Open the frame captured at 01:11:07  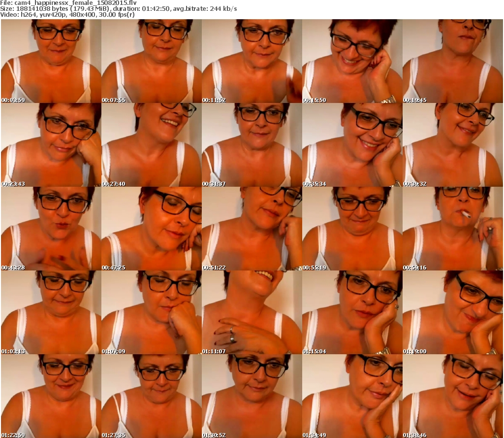point(252,312)
